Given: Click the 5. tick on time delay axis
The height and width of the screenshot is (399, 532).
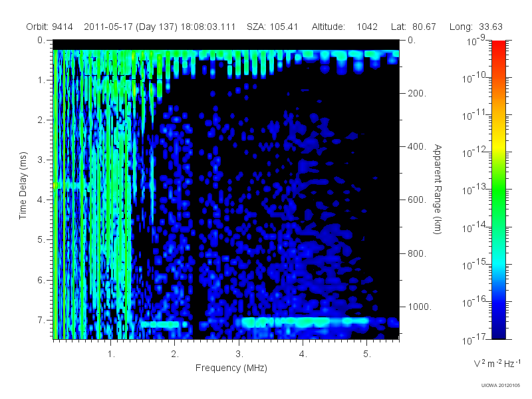Looking at the screenshot, I should pos(41,240).
